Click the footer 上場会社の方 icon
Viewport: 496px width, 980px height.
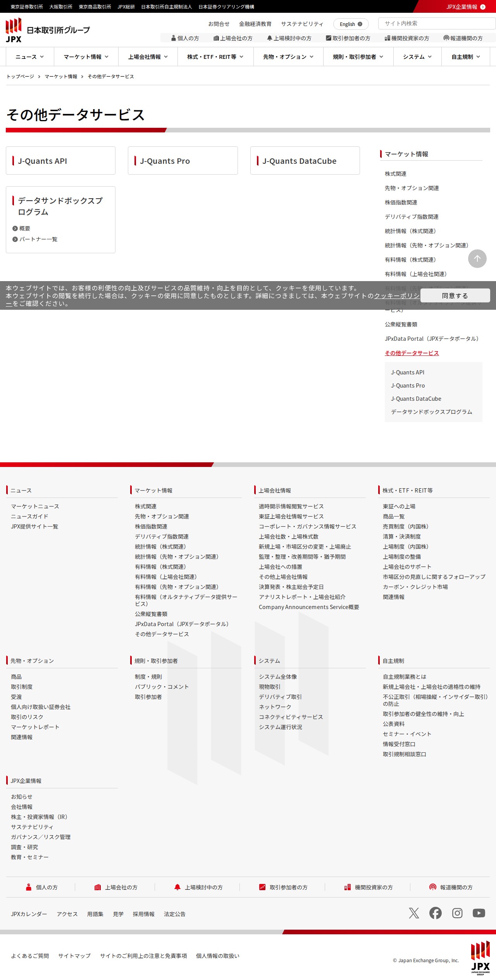coord(98,887)
